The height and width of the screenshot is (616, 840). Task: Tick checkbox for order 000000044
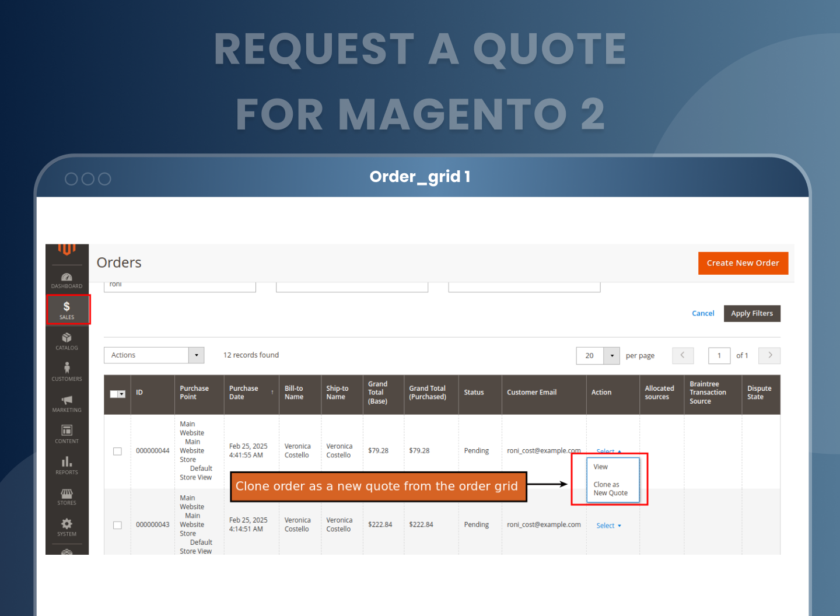(x=117, y=451)
